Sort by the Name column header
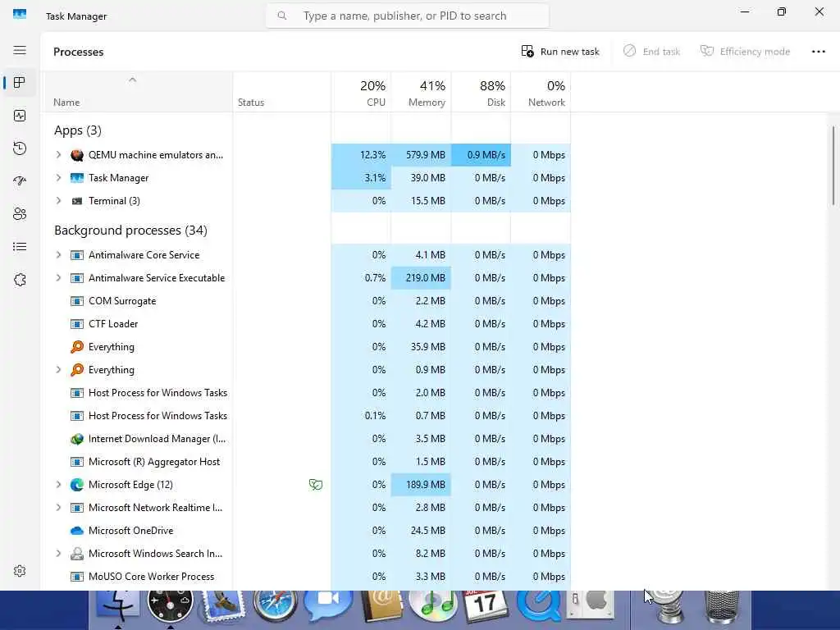 [x=137, y=92]
